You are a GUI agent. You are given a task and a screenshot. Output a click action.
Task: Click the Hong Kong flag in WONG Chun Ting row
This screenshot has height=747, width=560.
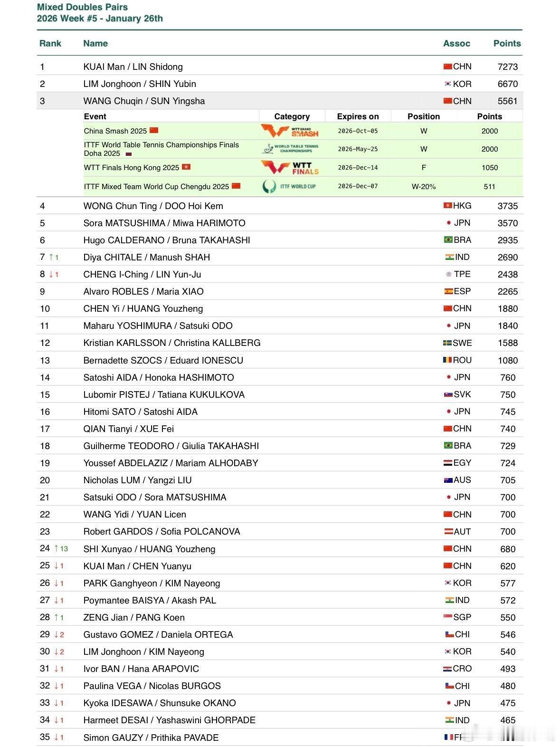[447, 205]
